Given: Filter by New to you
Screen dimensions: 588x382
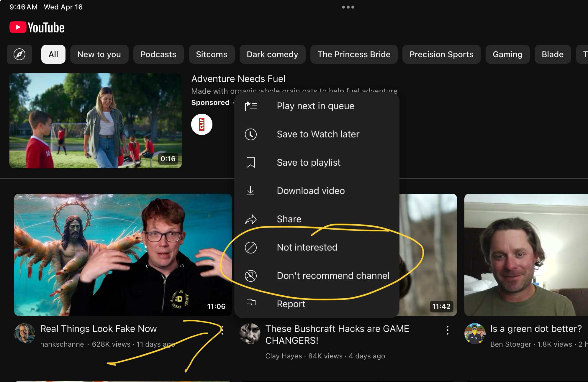Looking at the screenshot, I should click(x=99, y=54).
